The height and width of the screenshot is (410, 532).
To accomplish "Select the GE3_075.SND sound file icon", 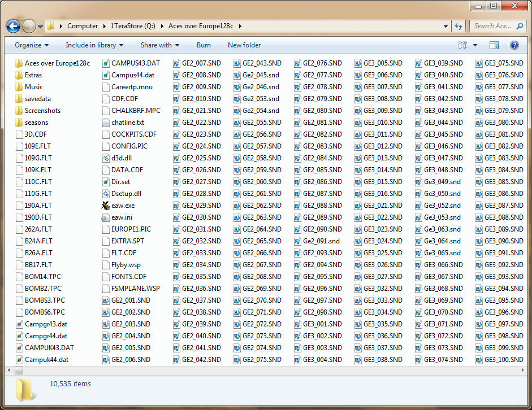I will [478, 63].
